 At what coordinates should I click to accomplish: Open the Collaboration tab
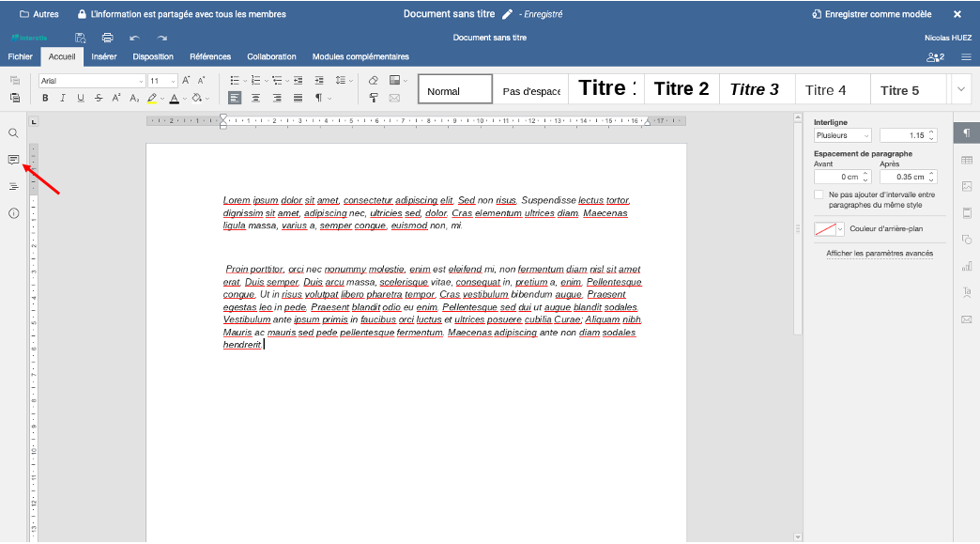(x=271, y=56)
